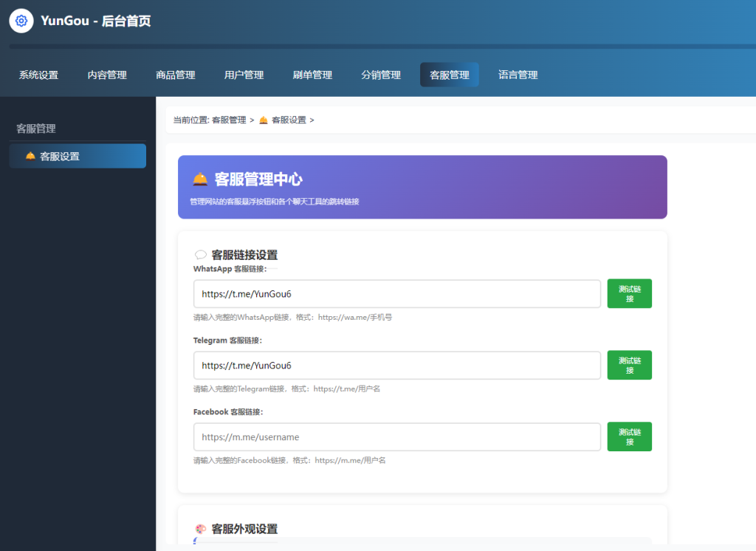This screenshot has height=551, width=756.
Task: Test the WhatsApp 客服链接 with 测试链接 button
Action: 629,293
